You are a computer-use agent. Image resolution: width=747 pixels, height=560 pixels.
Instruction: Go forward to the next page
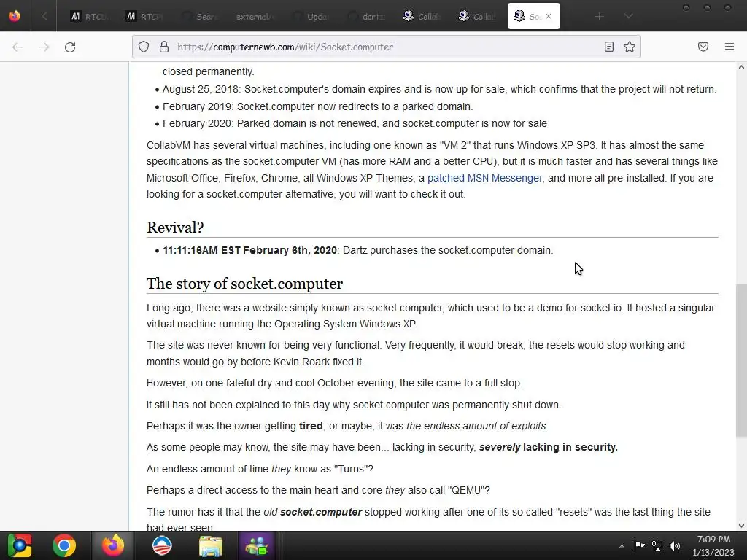click(x=44, y=47)
